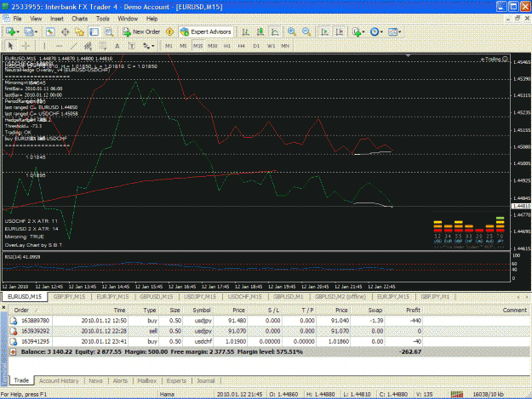Screen dimensions: 532x399
Task: Select the H4 timeframe
Action: [241, 46]
